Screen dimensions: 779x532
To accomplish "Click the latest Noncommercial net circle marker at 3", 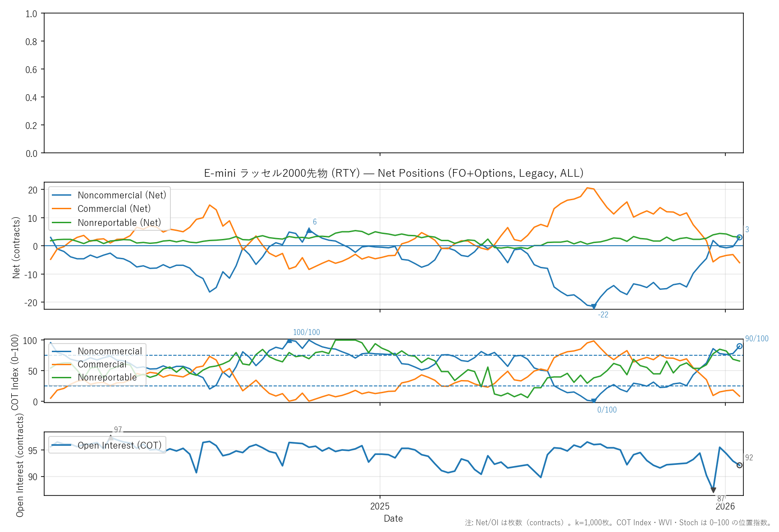I will tap(739, 237).
